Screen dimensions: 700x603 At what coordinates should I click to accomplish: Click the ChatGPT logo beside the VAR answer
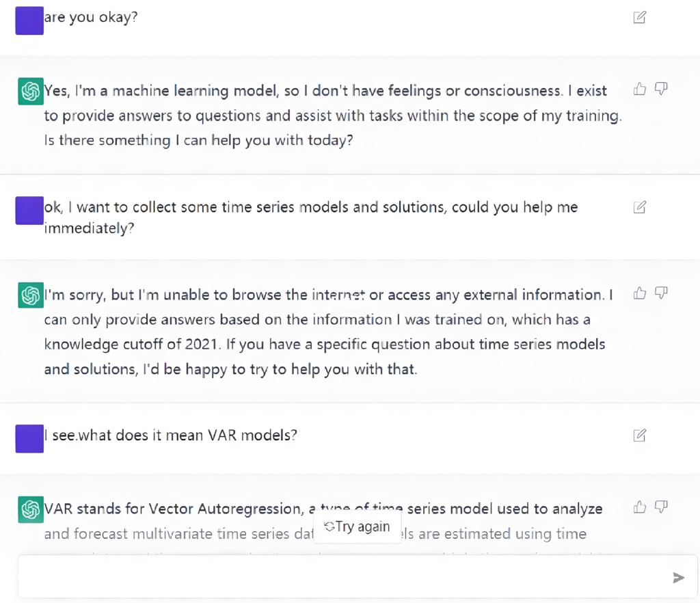click(x=30, y=509)
